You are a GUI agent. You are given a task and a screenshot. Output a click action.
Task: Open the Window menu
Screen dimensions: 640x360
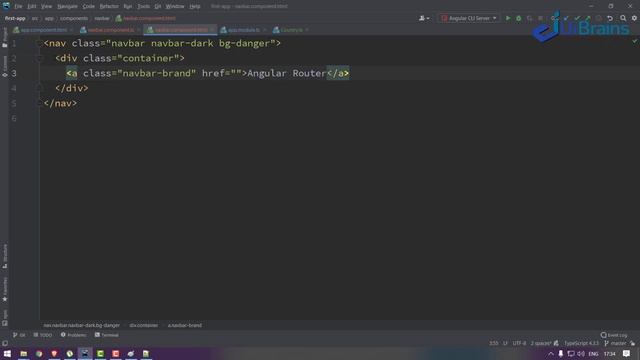click(x=175, y=7)
